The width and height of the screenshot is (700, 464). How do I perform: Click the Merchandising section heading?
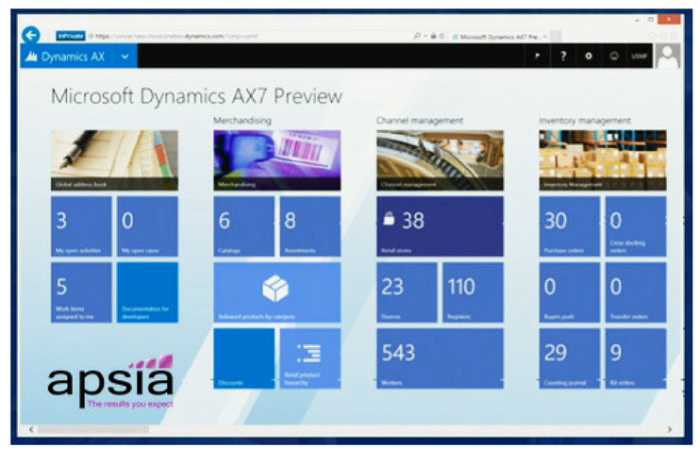242,121
